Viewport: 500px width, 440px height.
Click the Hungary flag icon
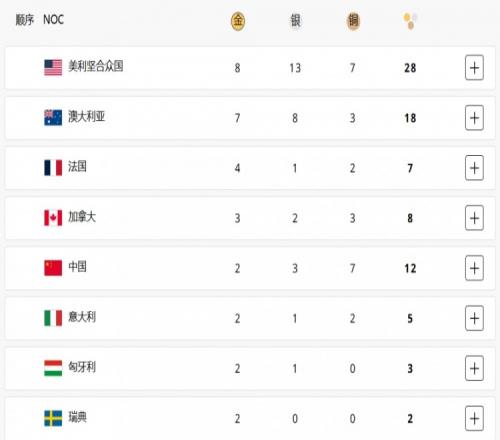[53, 368]
